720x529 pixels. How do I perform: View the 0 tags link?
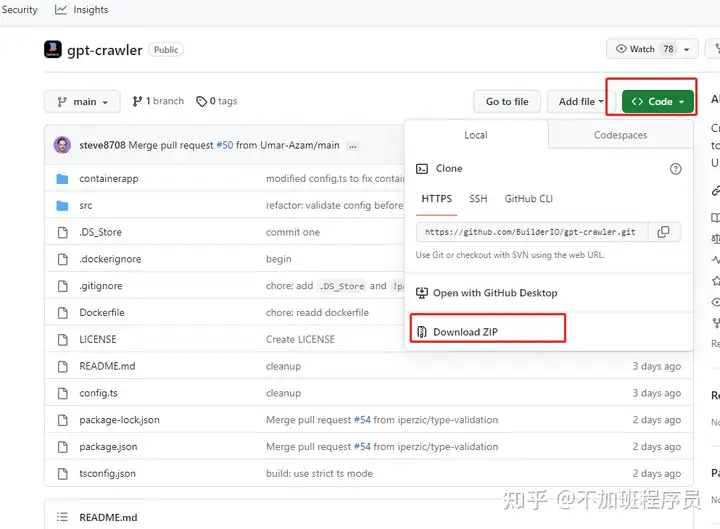[x=217, y=101]
